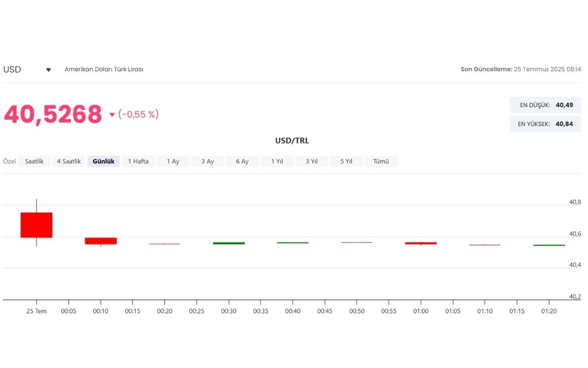Click the green candlestick at 00:30
The image size is (588, 368).
click(x=229, y=243)
